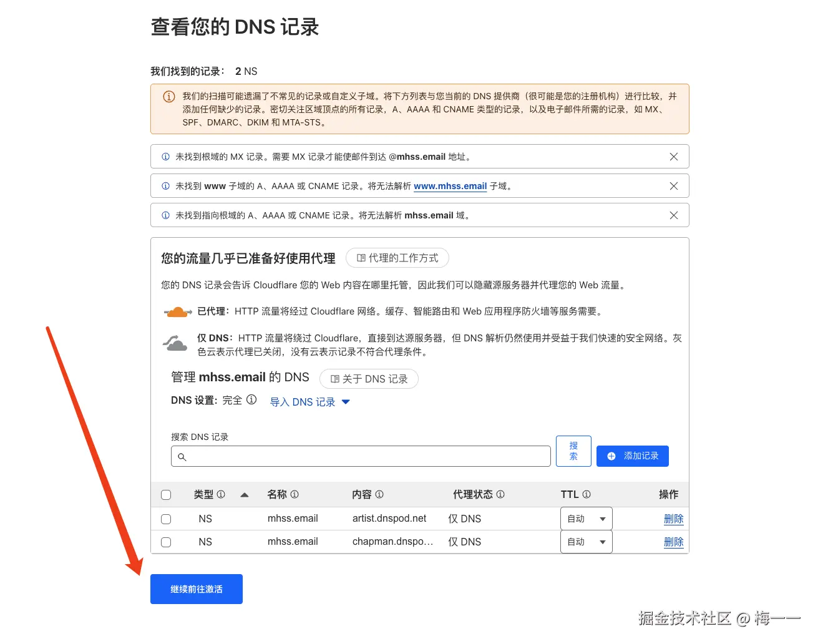
Task: Click the magnifier icon in search field
Action: (182, 457)
